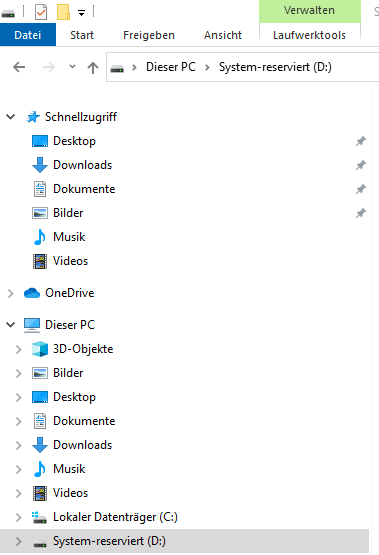Expand Dokumente under Dieser PC
Viewport: 379px width, 555px height.
pyautogui.click(x=19, y=421)
